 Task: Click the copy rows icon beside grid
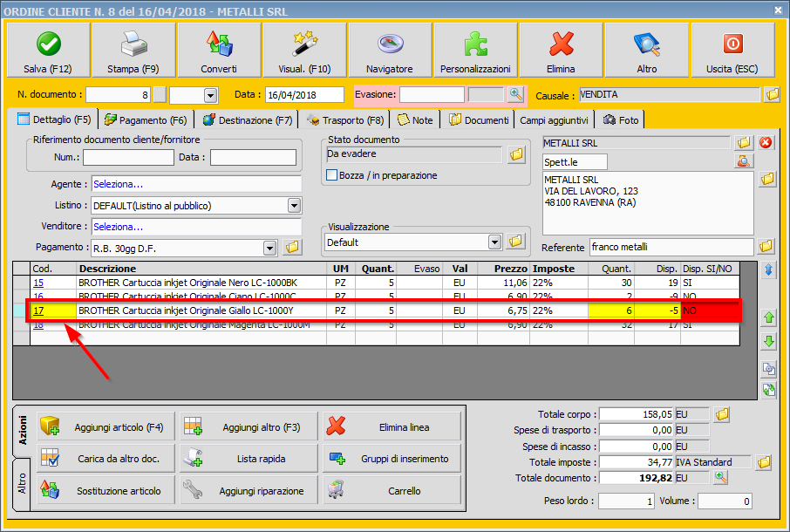coord(769,369)
